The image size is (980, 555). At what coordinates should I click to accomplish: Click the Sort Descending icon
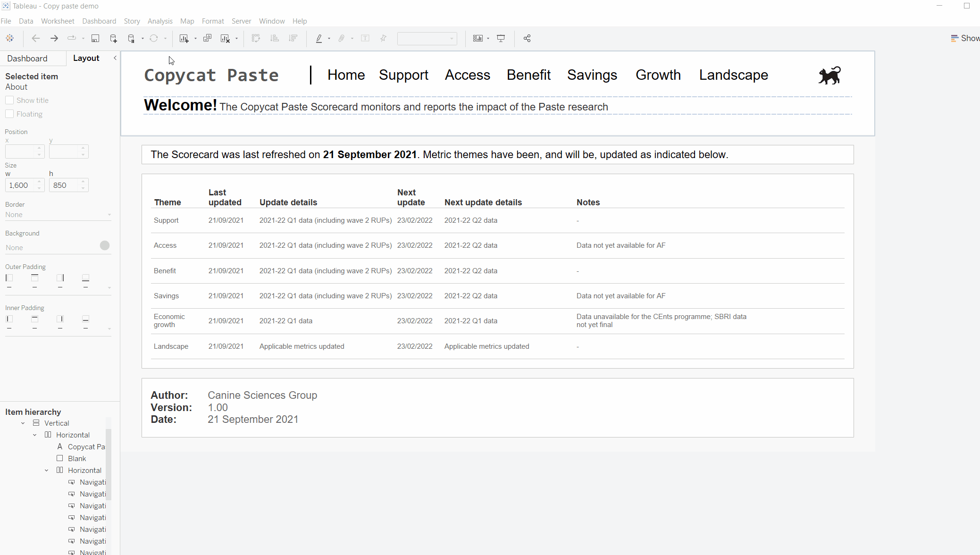(293, 38)
